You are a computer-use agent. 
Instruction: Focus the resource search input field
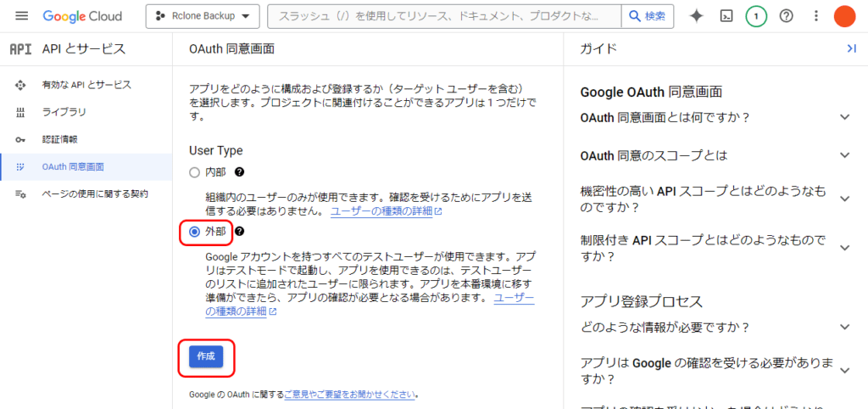444,16
